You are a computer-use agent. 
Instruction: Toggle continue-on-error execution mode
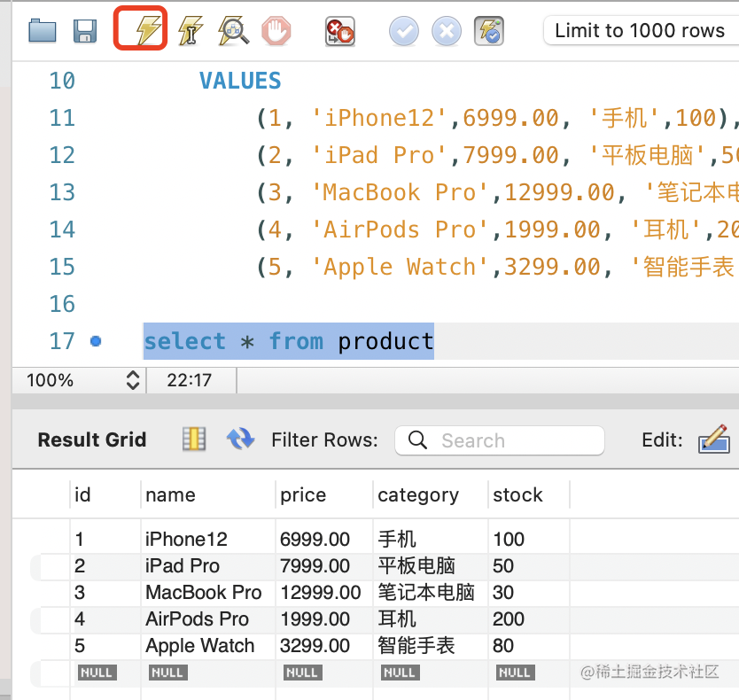[339, 32]
